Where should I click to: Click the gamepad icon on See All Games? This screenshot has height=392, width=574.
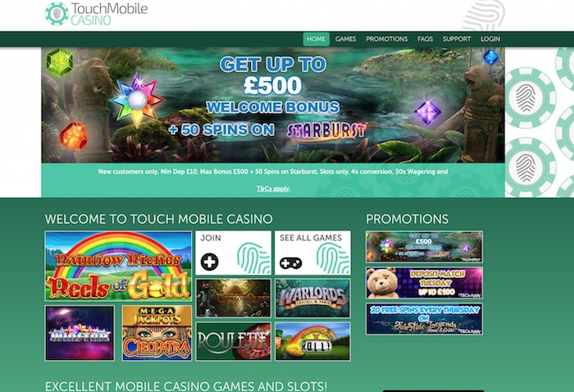coord(290,262)
